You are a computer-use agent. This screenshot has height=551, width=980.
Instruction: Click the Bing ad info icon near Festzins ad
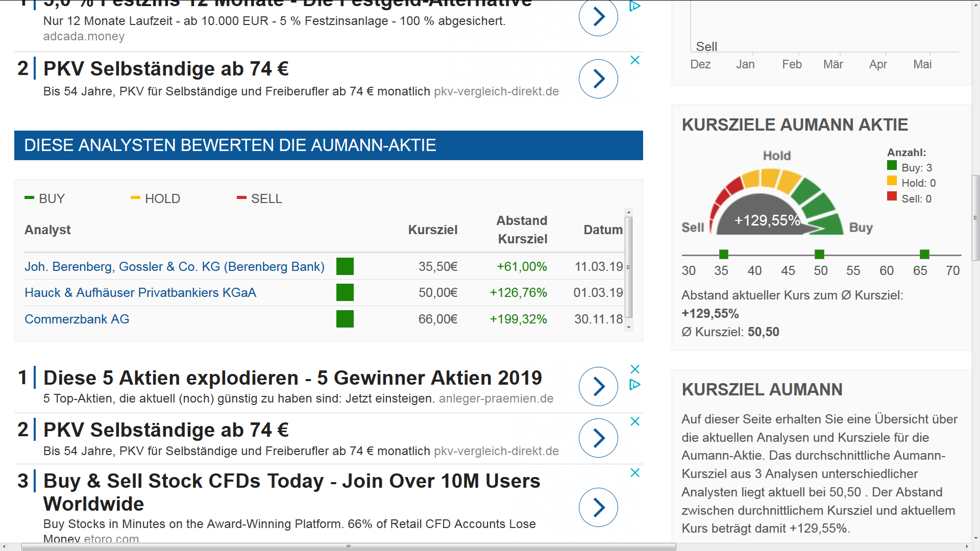click(x=634, y=6)
